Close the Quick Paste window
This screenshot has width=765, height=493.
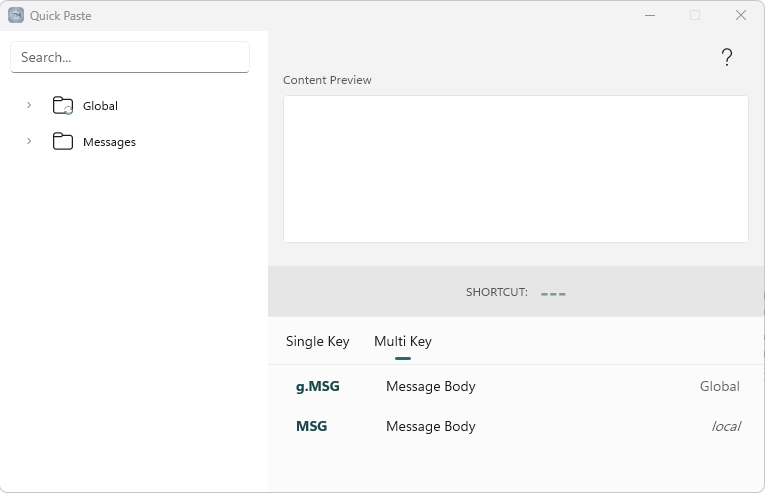point(741,16)
